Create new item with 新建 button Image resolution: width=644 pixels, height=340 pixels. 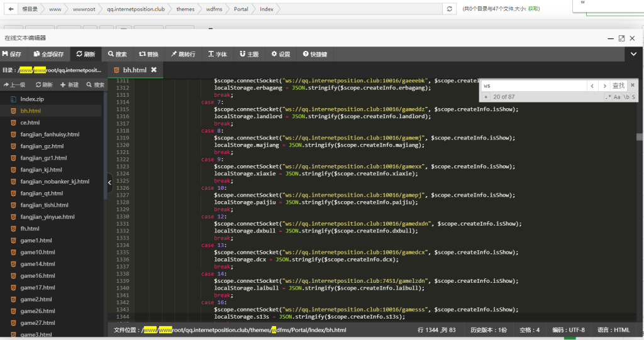pyautogui.click(x=69, y=85)
